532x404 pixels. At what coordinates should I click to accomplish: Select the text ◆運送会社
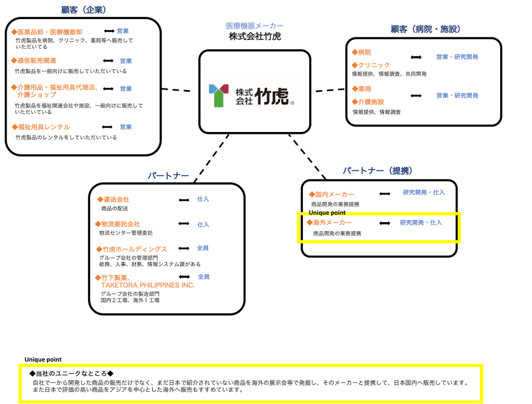pos(113,200)
